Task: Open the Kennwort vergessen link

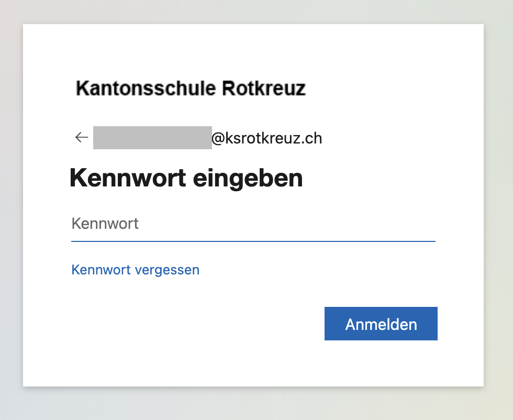Action: (136, 270)
